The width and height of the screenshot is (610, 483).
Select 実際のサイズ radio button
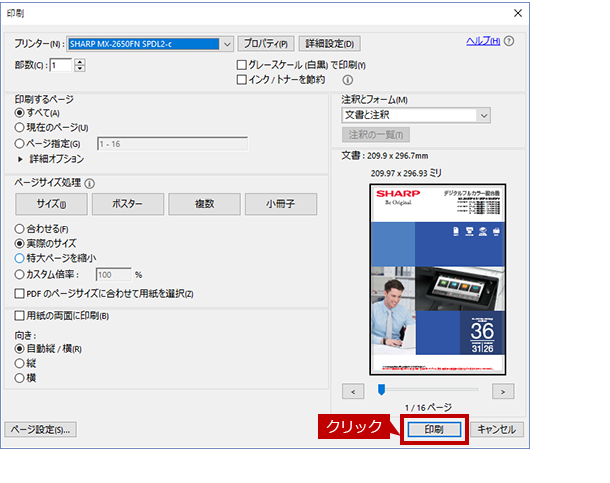point(19,244)
